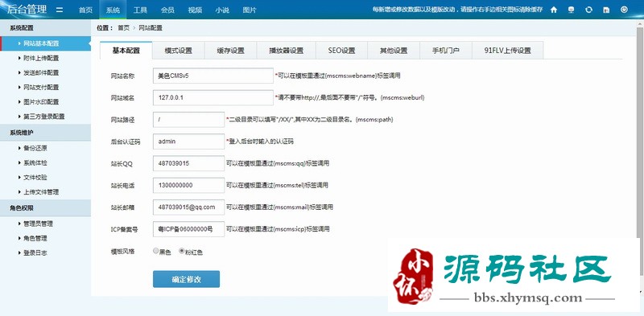Viewport: 644px width, 316px height.
Task: Open the 视频 top menu
Action: pyautogui.click(x=195, y=10)
